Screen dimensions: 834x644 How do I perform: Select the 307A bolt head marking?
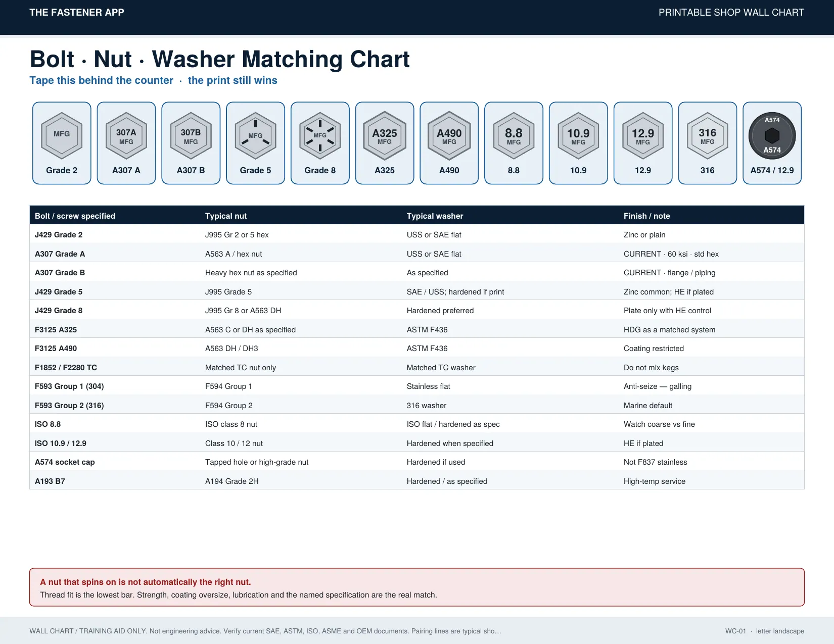[x=126, y=136]
